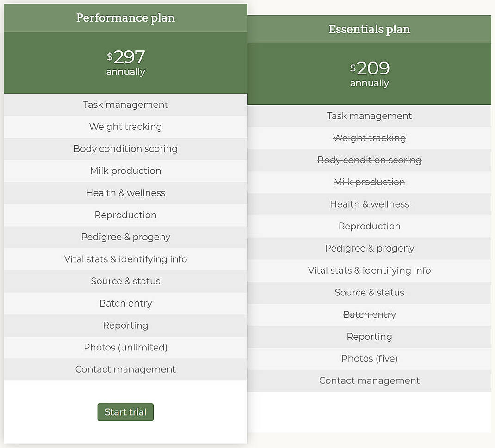Select Weight tracking in Performance plan
The image size is (495, 448).
(x=125, y=127)
